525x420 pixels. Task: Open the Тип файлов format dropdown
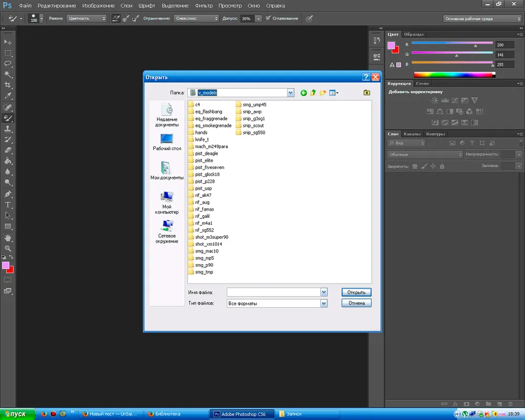coord(323,303)
